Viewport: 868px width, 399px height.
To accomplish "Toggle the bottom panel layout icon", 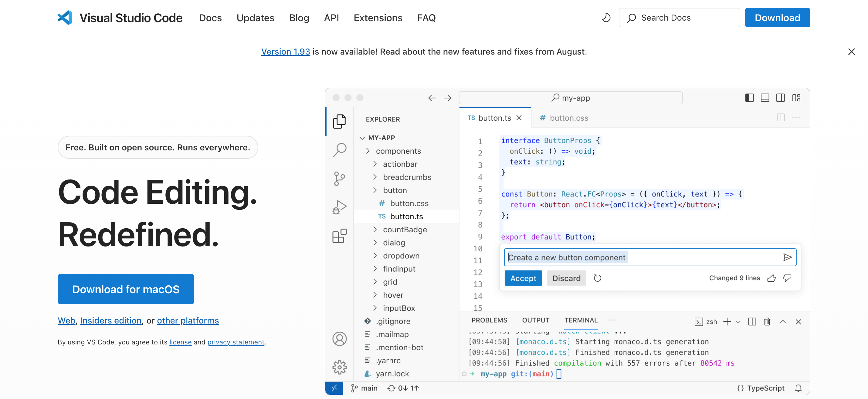I will (765, 98).
